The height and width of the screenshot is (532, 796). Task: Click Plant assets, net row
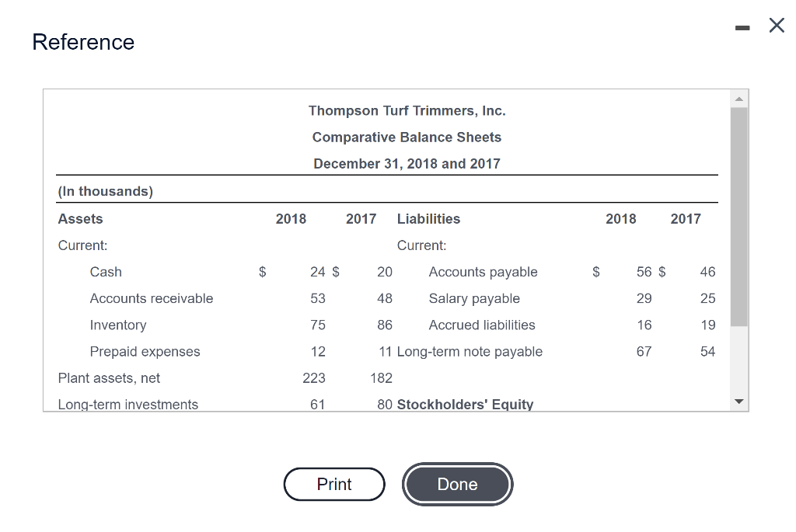pyautogui.click(x=109, y=378)
